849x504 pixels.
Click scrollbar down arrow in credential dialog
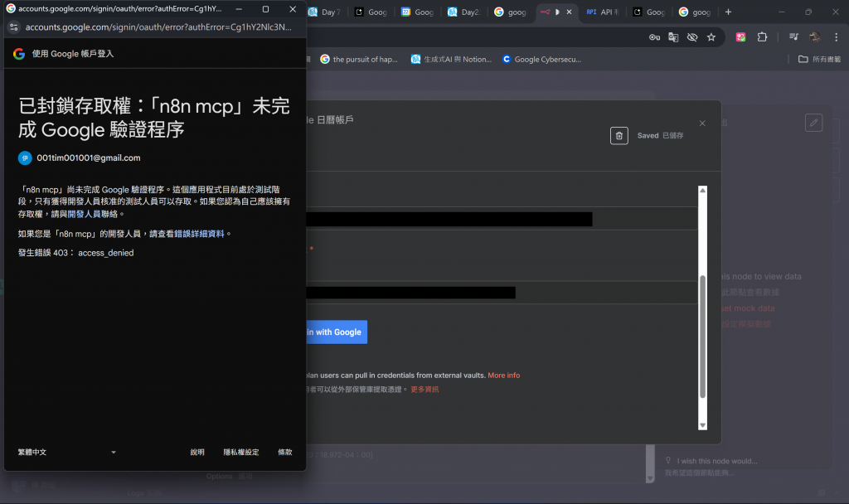[x=702, y=425]
